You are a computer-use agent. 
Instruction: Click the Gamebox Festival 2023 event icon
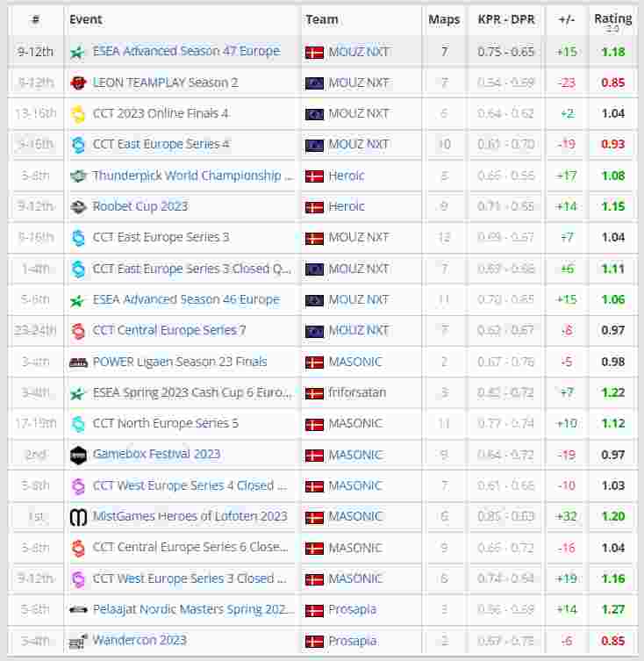click(78, 455)
